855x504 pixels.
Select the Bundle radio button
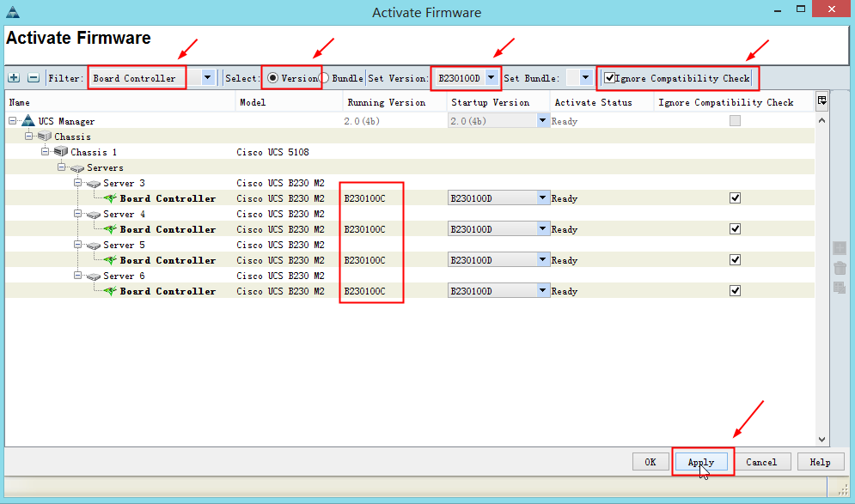pyautogui.click(x=324, y=78)
